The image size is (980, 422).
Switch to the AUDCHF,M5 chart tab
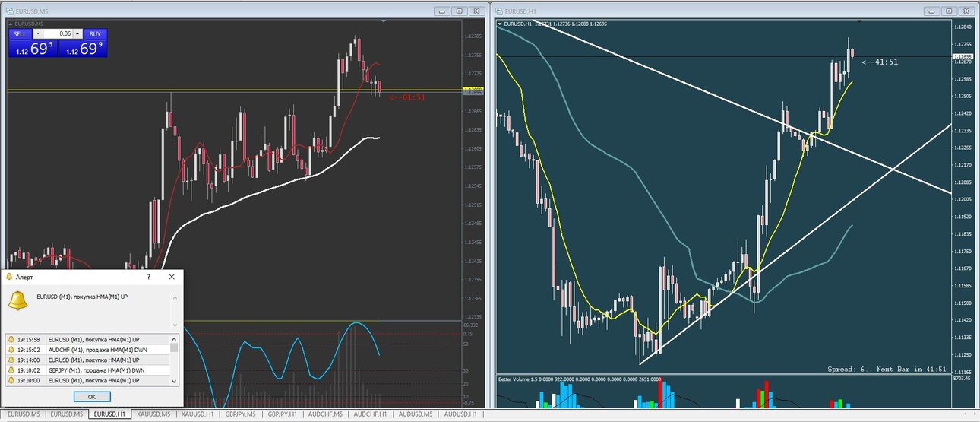tap(325, 414)
